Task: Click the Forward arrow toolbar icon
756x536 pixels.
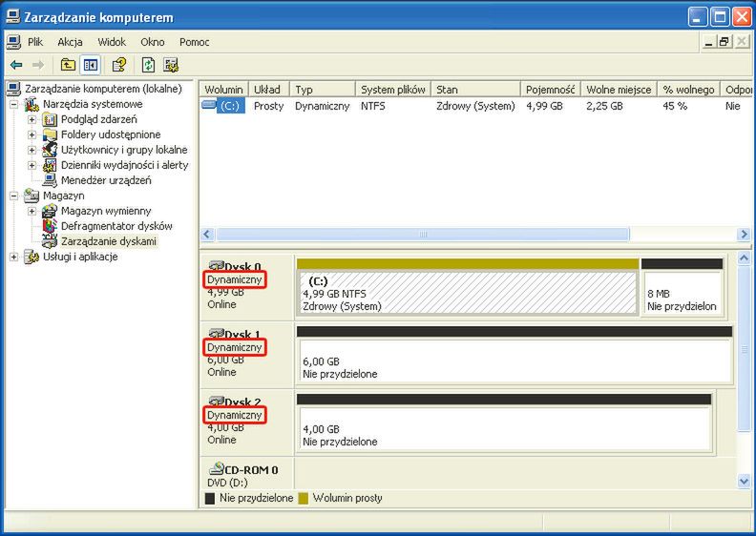Action: point(37,65)
